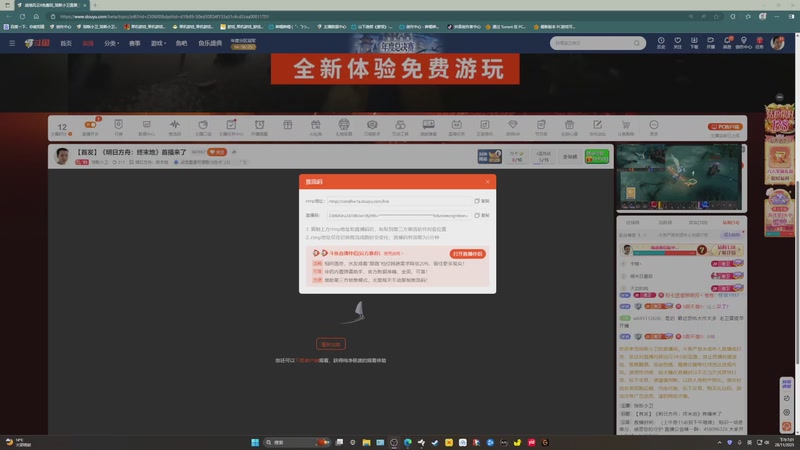Click the music note toolbar icon
This screenshot has width=800, height=450.
(x=485, y=124)
